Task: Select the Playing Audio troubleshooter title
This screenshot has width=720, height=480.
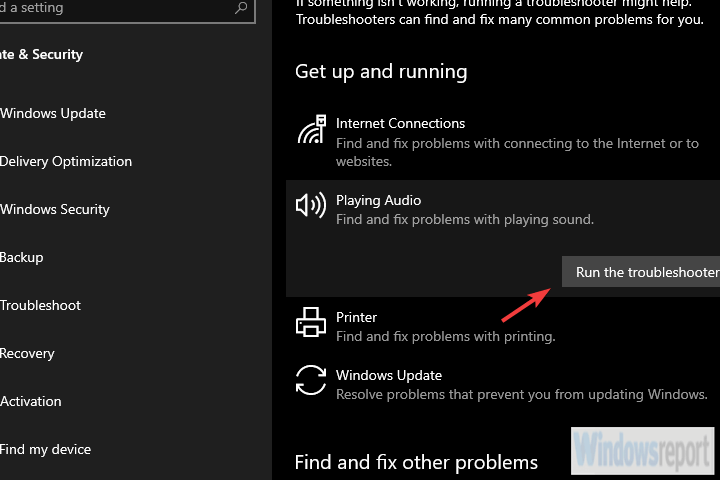Action: point(378,201)
